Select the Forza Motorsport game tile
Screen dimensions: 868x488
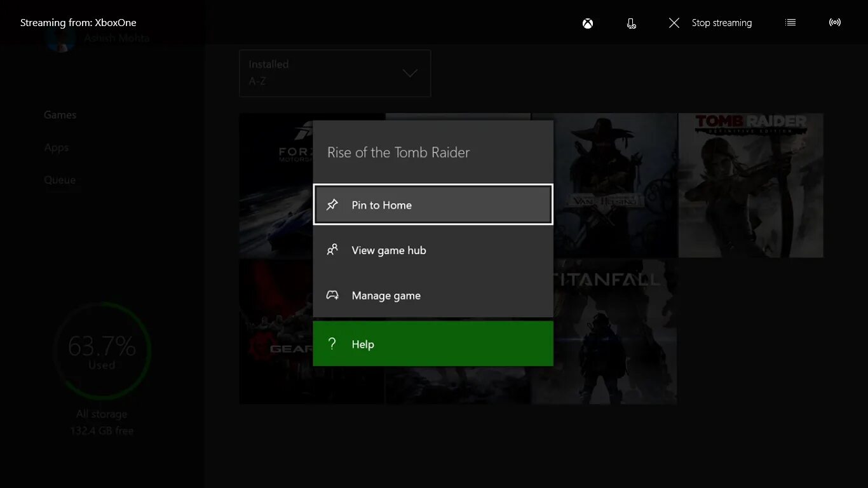(276, 186)
